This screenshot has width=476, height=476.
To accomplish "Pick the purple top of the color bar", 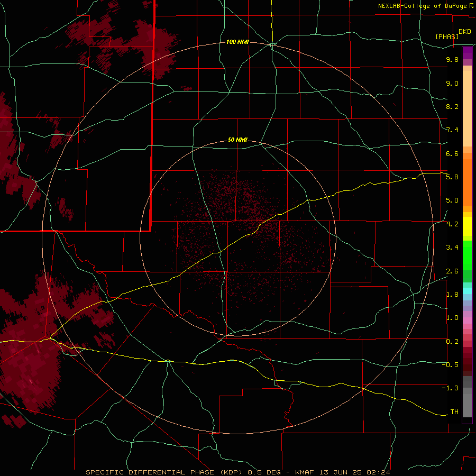I will tap(467, 53).
